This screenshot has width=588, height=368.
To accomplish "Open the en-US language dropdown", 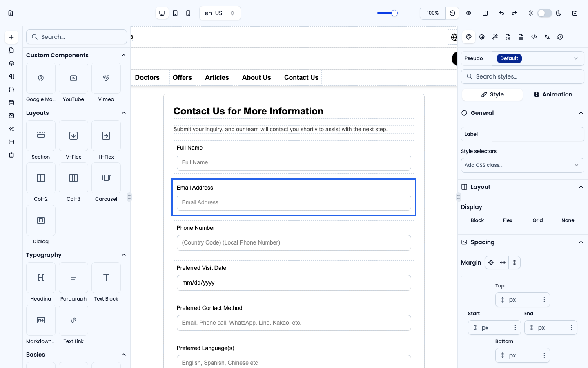I will [220, 13].
